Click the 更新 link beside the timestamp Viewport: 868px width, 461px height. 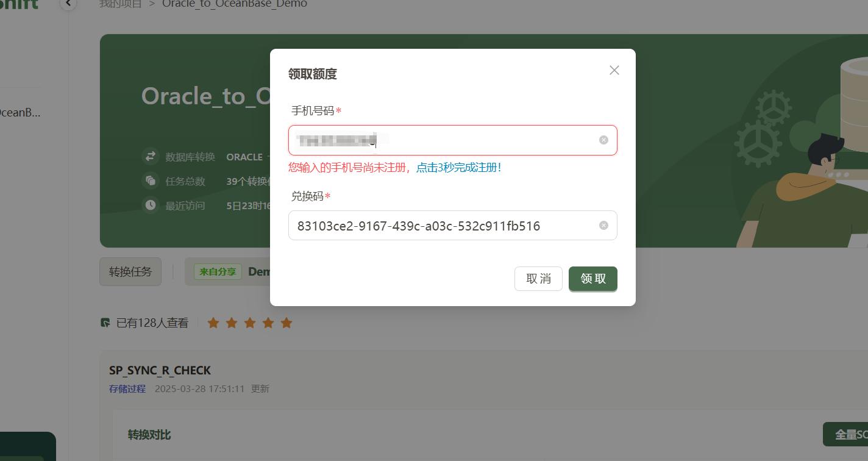click(x=260, y=388)
